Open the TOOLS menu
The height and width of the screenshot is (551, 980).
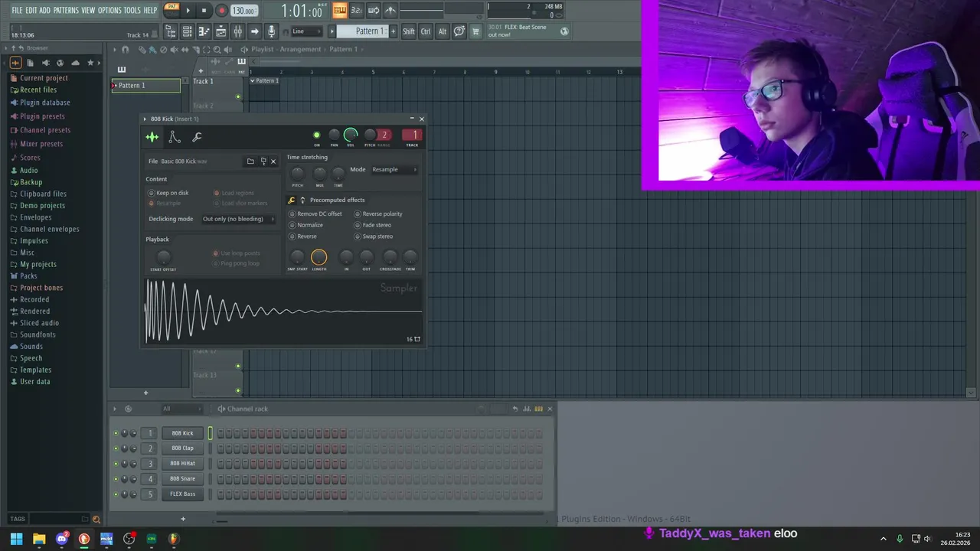[132, 11]
